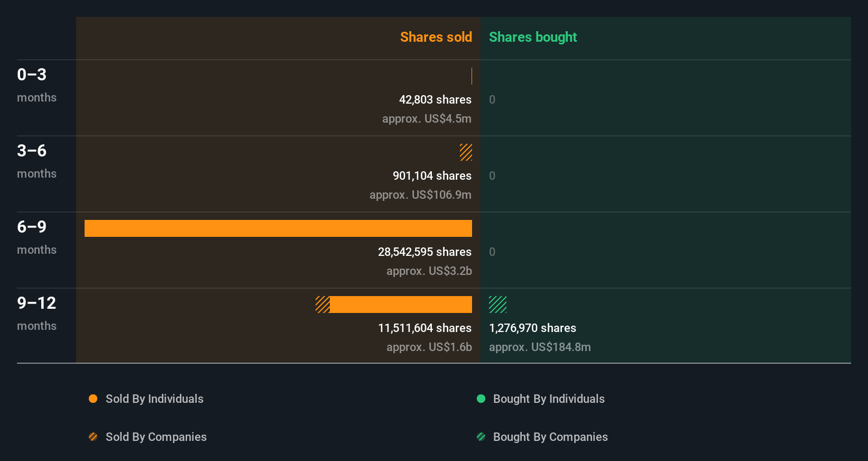Click the green striped bought bar in 9–12 months
Viewport: 868px width, 461px height.
(x=497, y=305)
